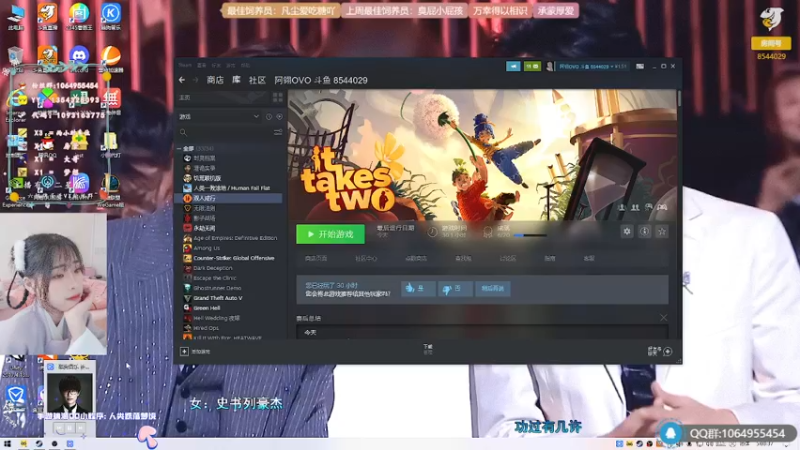This screenshot has width=800, height=450.
Task: Select Green Hell in games list
Action: tap(207, 308)
